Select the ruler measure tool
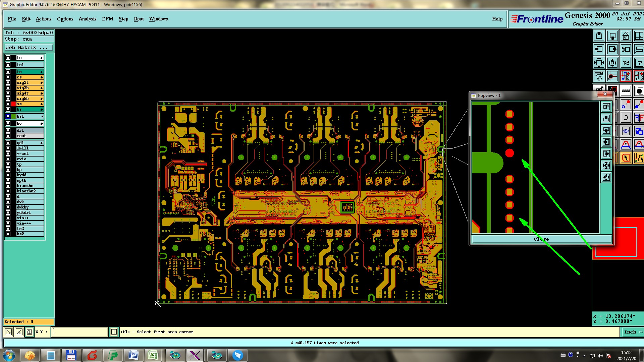 click(626, 90)
